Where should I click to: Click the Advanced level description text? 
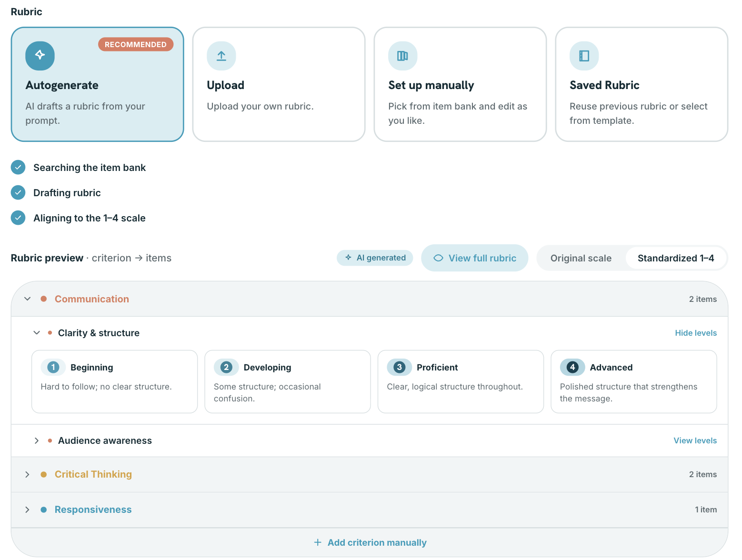point(629,392)
